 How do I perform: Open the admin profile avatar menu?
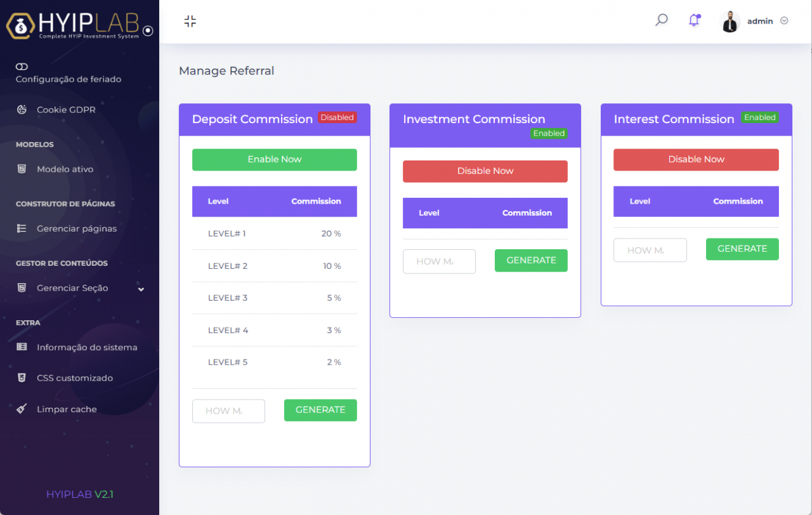[731, 22]
